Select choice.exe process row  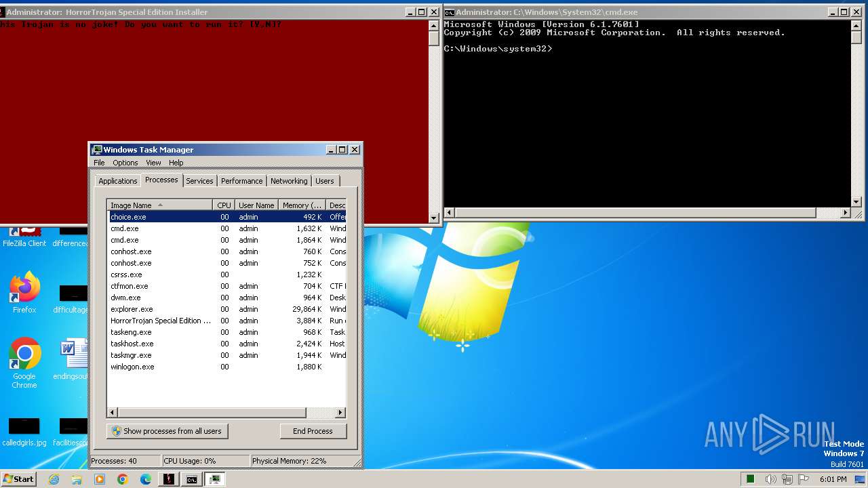click(x=227, y=217)
